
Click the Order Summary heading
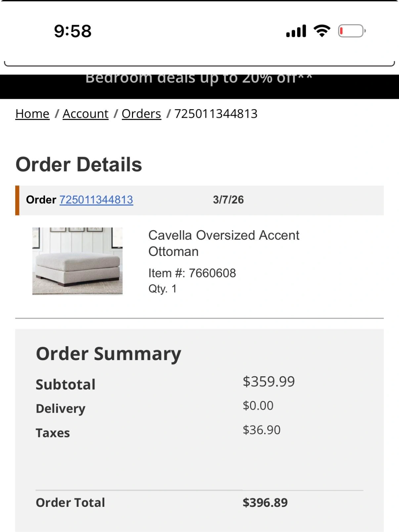109,353
